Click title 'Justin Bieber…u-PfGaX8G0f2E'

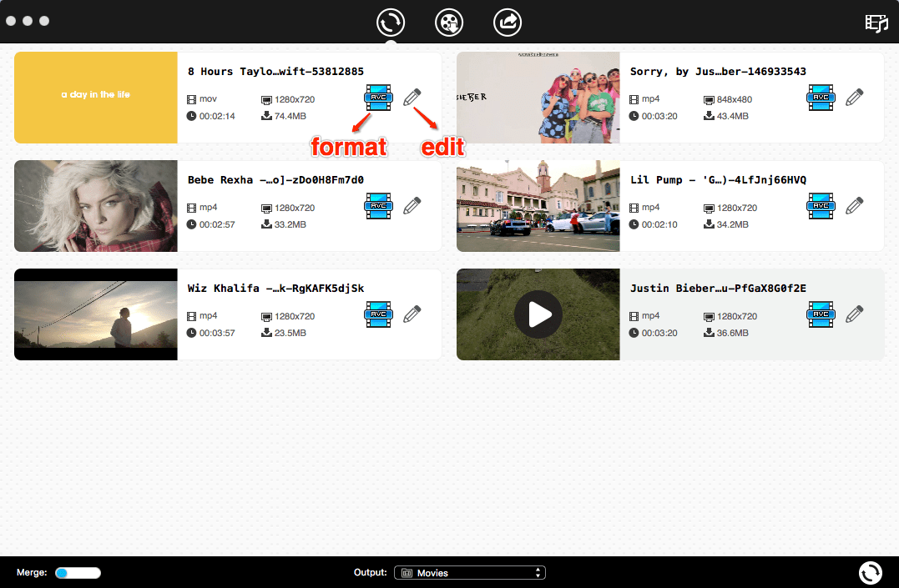(x=718, y=289)
